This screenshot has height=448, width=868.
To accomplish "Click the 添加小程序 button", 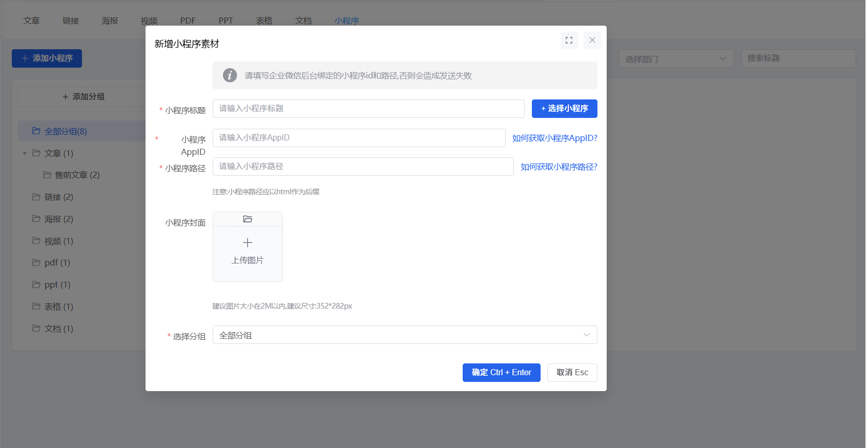I will (x=47, y=58).
